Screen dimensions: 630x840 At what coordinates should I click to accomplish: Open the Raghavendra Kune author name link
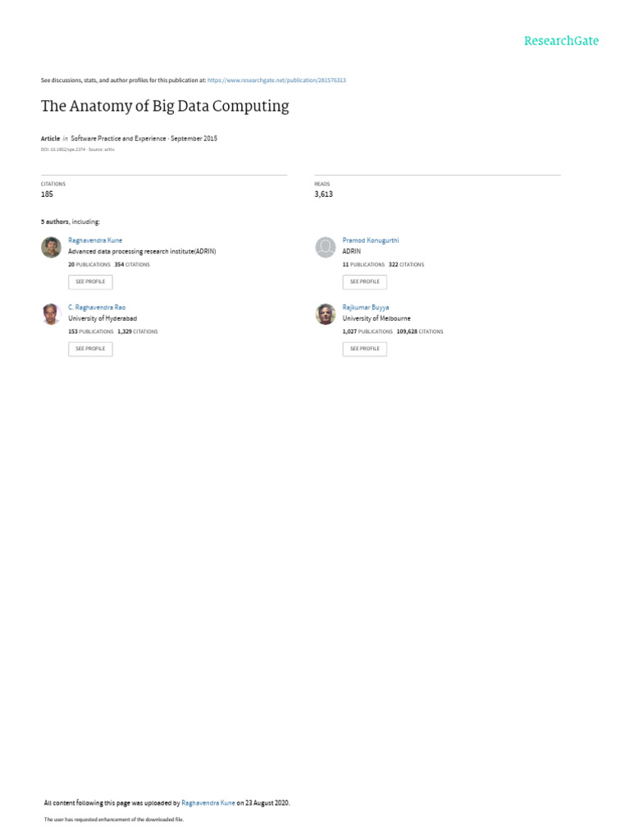coord(95,240)
